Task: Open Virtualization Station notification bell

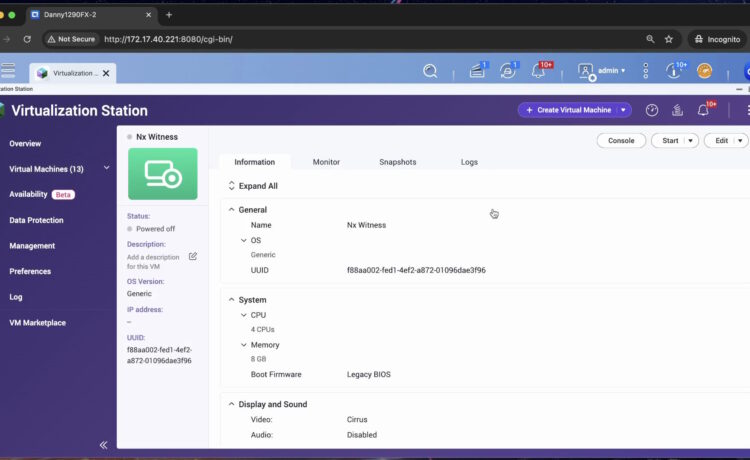Action: [x=703, y=110]
